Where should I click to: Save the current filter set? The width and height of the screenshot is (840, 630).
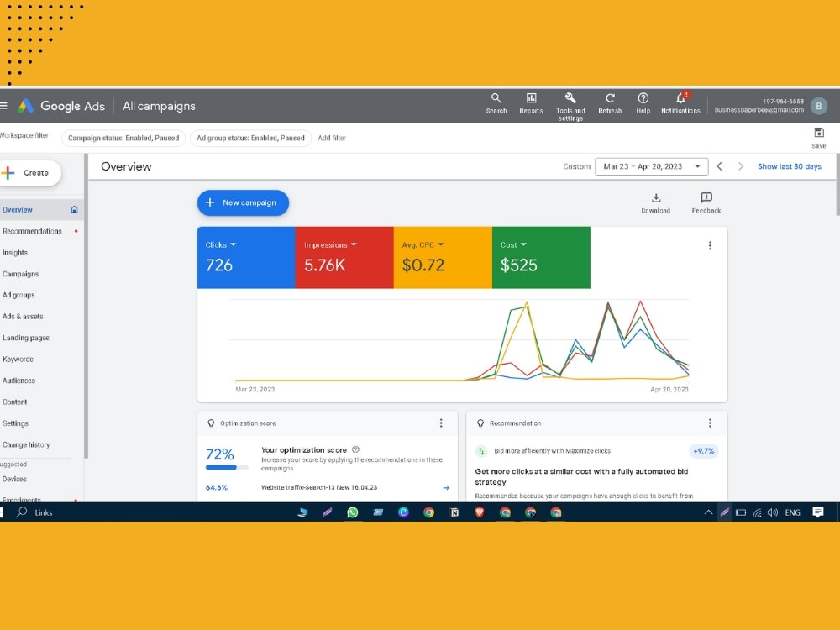(818, 138)
